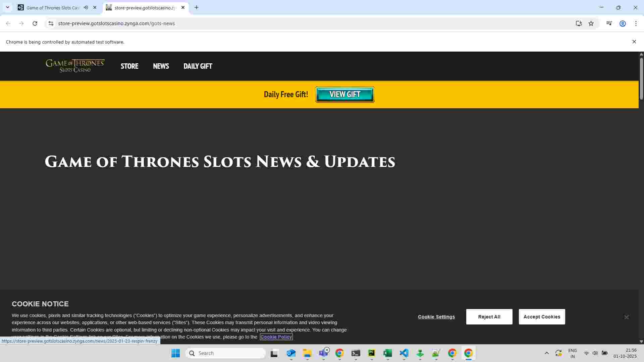Open Visual Studio Code from the taskbar
Viewport: 644px width, 362px height.
click(404, 353)
